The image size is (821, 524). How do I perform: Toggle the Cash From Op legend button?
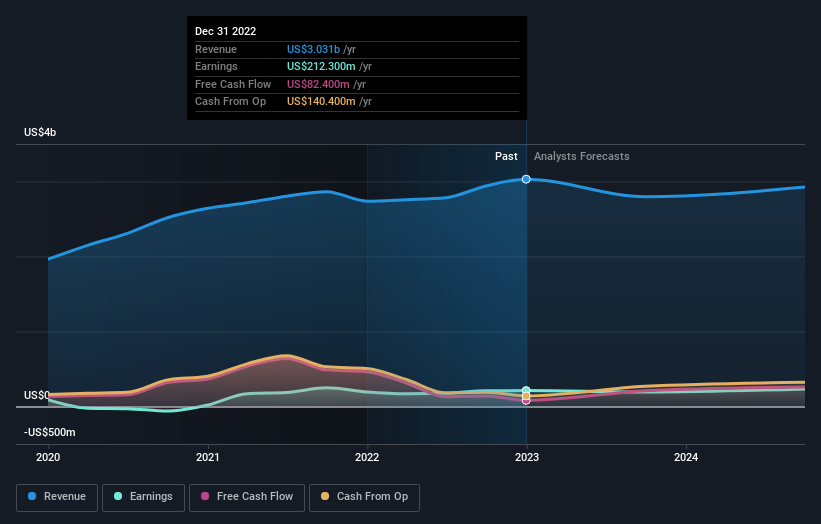364,497
